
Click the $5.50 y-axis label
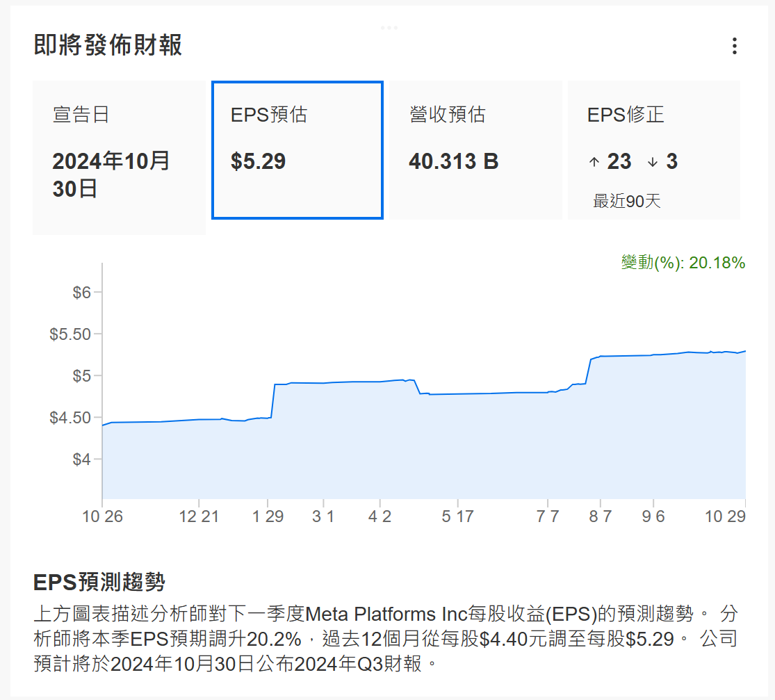pyautogui.click(x=70, y=334)
